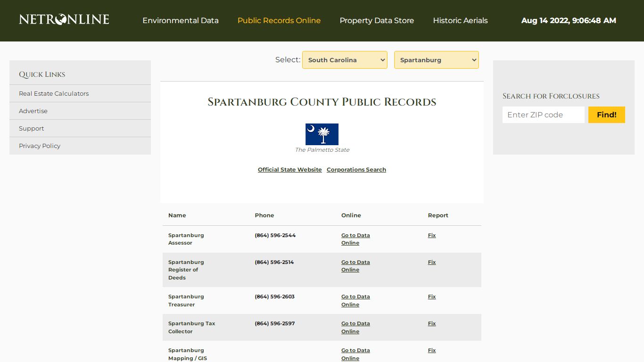The width and height of the screenshot is (644, 362).
Task: Go to Data Online for Mapping / GIS
Action: click(355, 354)
